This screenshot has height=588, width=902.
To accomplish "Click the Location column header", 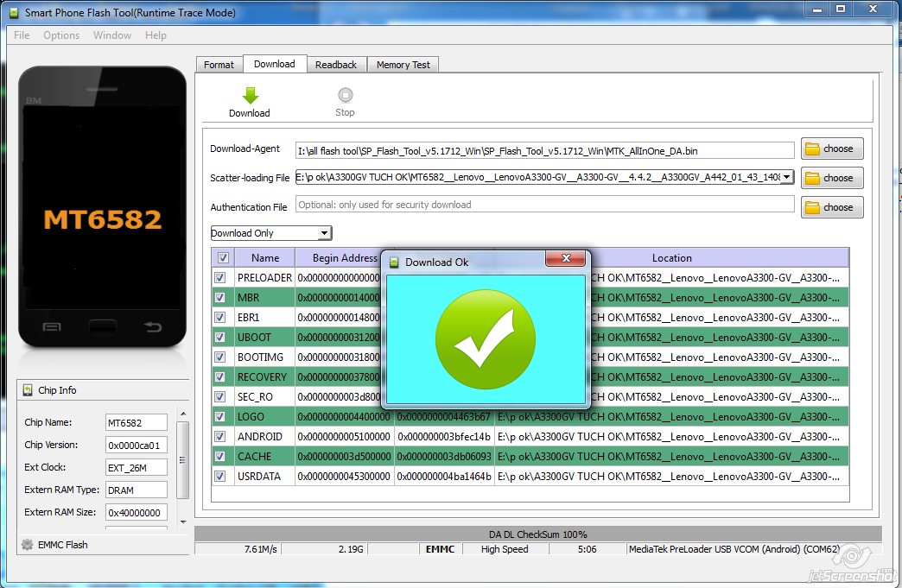I will [x=672, y=258].
